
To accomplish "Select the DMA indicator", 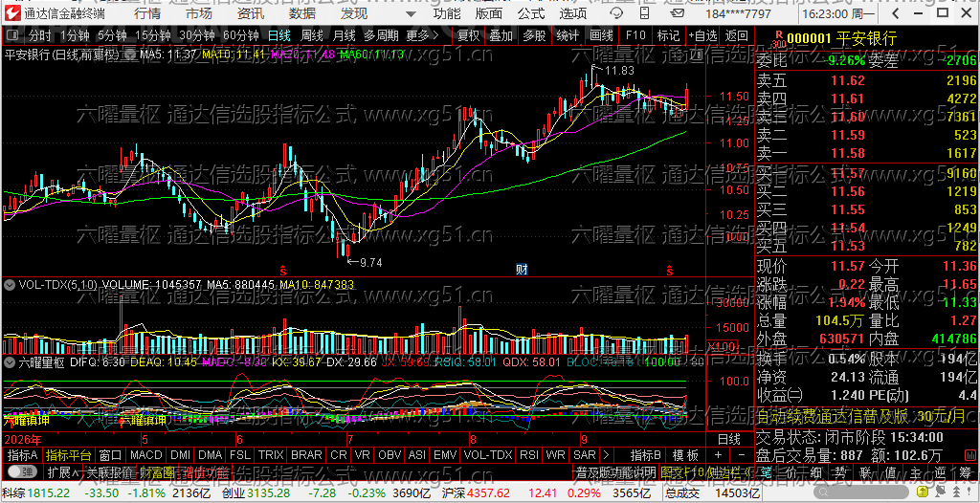I will coord(211,455).
